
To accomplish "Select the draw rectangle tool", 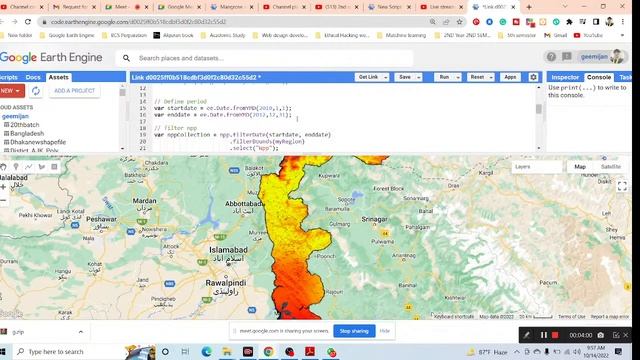I will pyautogui.click(x=54, y=167).
